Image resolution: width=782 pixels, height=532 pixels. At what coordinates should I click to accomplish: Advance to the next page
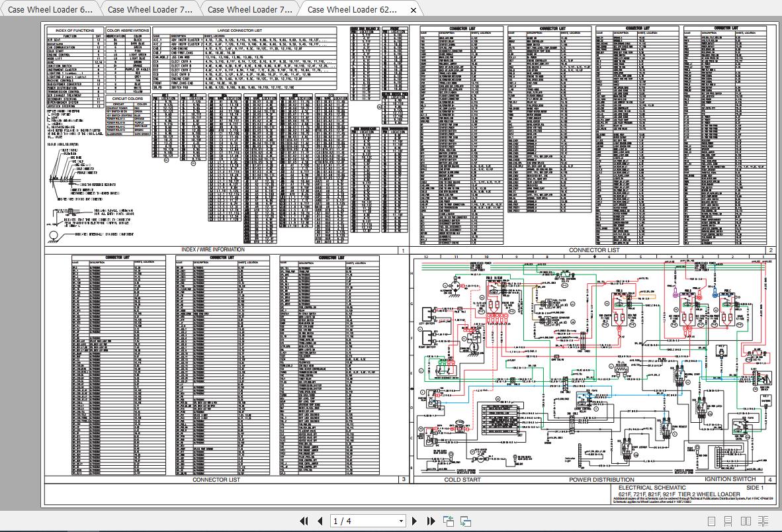[415, 521]
